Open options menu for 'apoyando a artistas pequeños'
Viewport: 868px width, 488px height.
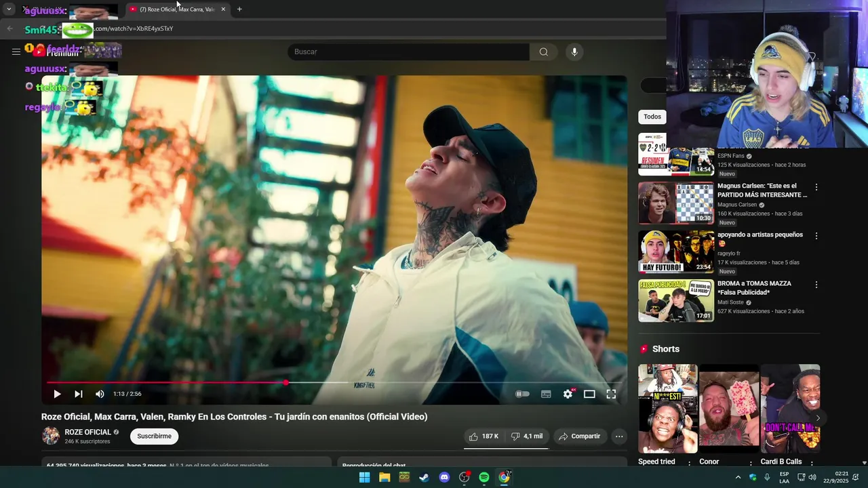coord(816,236)
